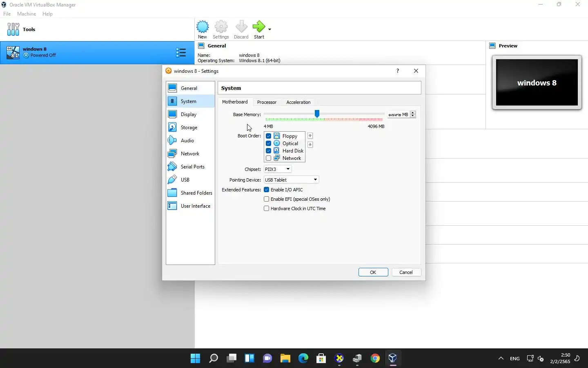Open the Pointing Device dropdown
Image resolution: width=588 pixels, height=368 pixels.
tap(291, 180)
